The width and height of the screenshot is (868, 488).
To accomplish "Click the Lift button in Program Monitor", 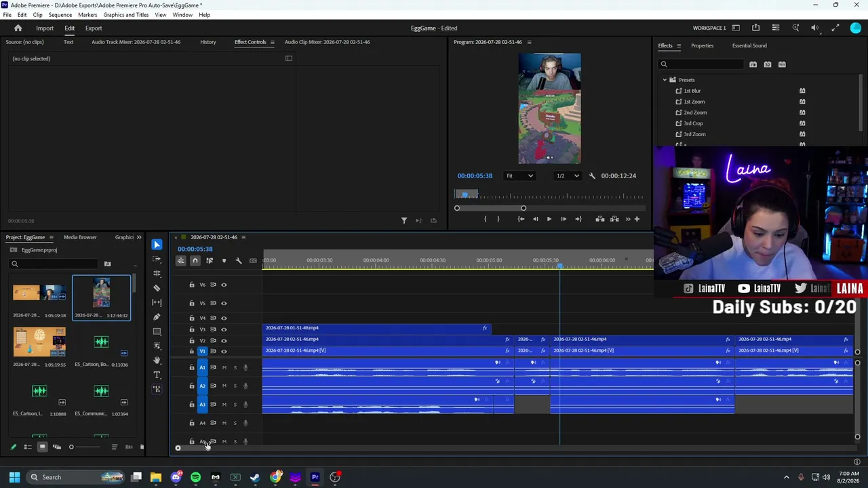I will point(600,219).
